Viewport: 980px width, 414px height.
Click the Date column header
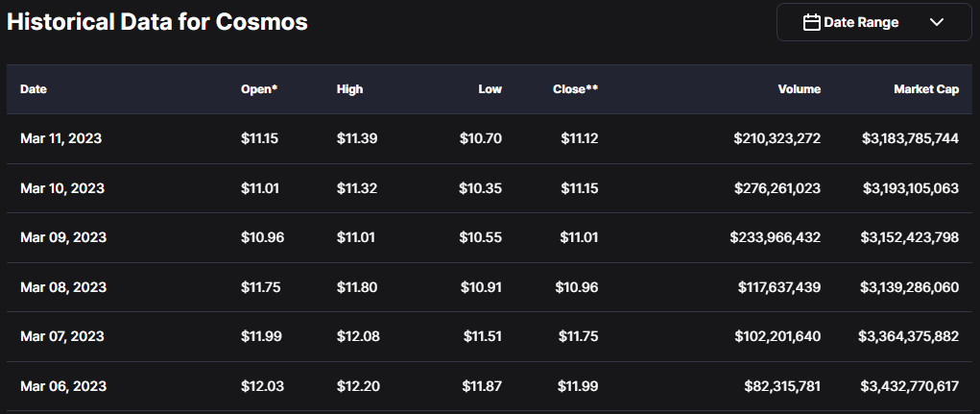pos(34,89)
